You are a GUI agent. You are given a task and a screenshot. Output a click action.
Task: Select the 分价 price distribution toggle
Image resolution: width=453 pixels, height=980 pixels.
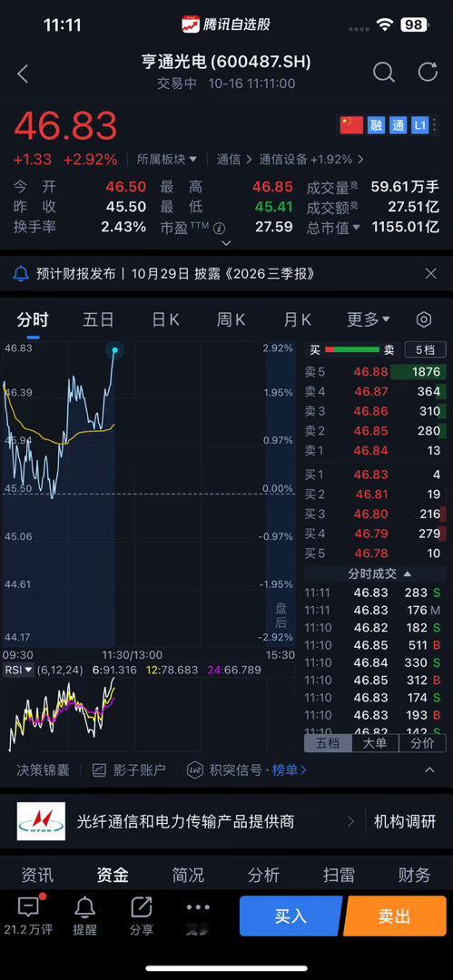(x=422, y=743)
